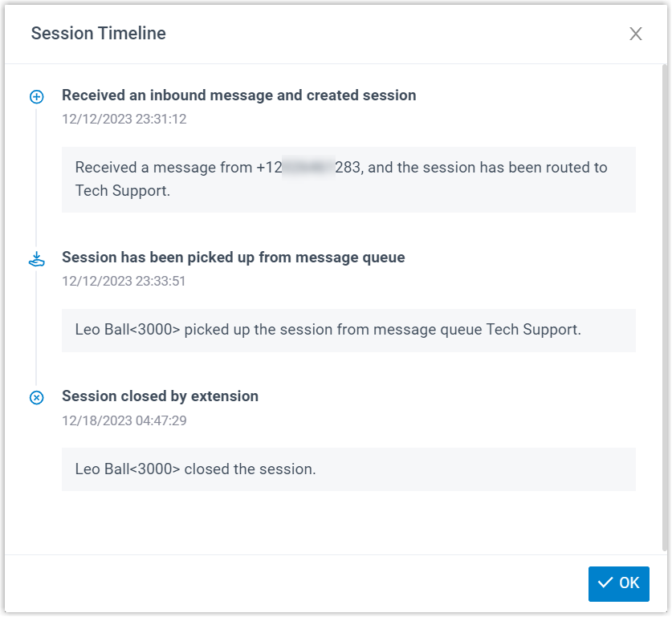
Task: Click the Session Timeline title
Action: click(x=98, y=34)
